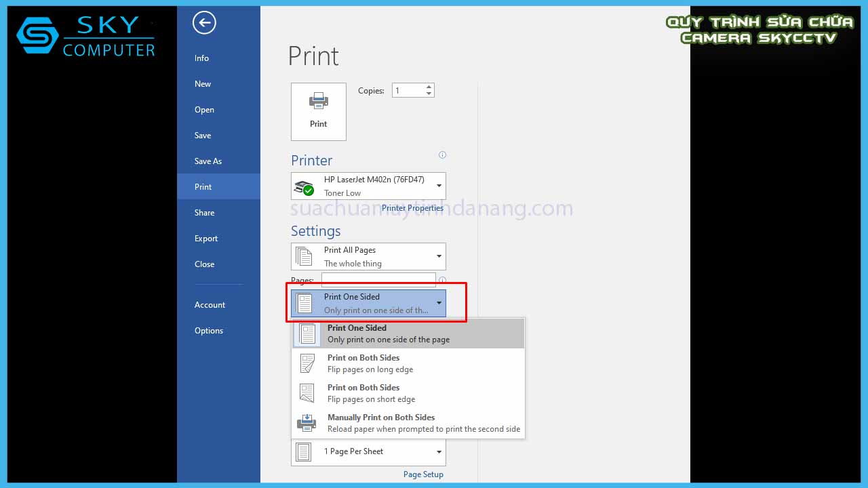
Task: Decrease copies with the down stepper arrow
Action: (x=429, y=94)
